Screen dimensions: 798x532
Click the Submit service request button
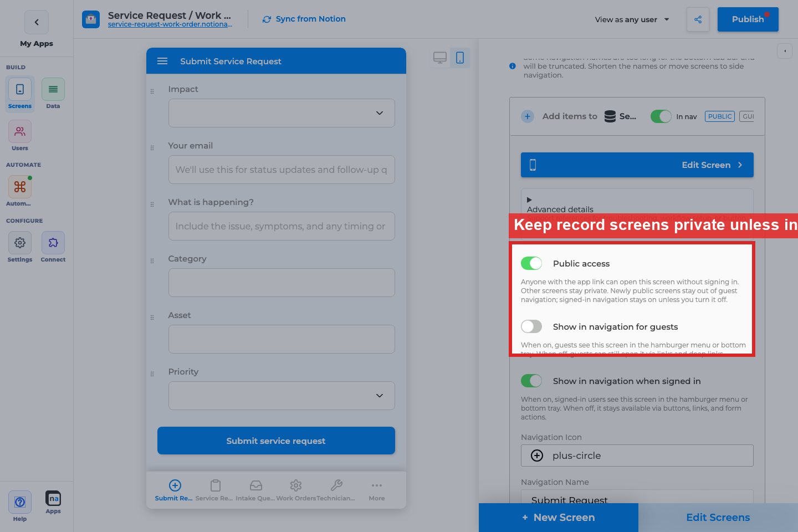276,441
